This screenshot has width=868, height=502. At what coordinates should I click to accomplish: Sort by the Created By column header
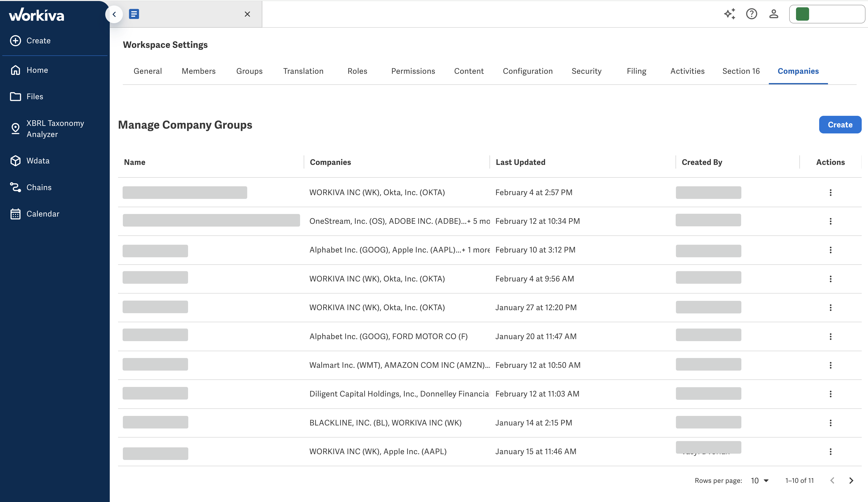702,162
